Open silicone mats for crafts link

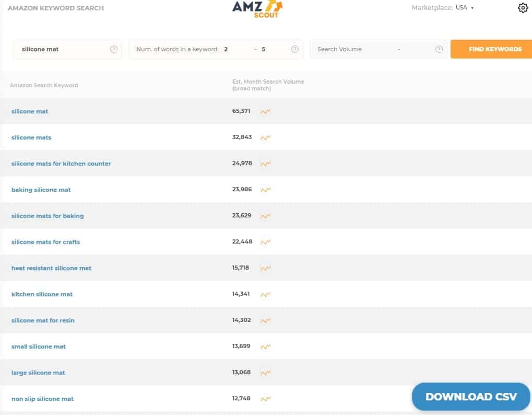pos(46,242)
